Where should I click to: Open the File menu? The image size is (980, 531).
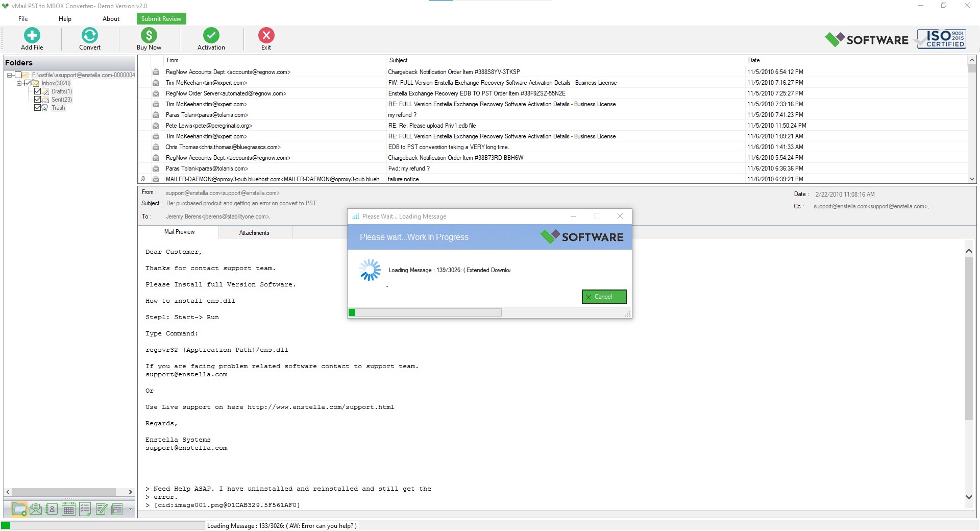[x=23, y=19]
